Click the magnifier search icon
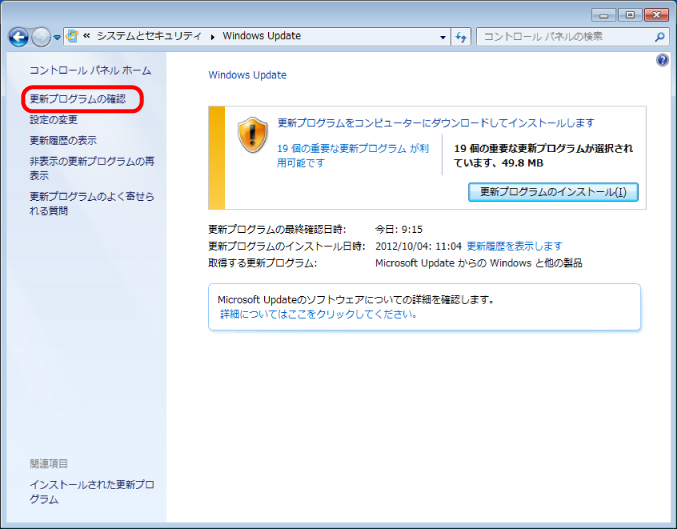Image resolution: width=677 pixels, height=529 pixels. coord(660,37)
